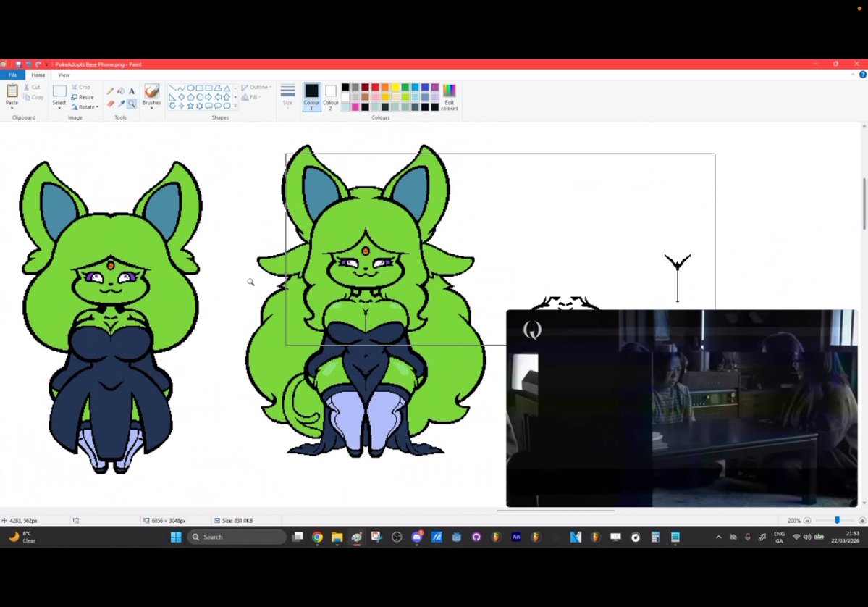
Task: Click the Undo icon in title bar
Action: [28, 64]
